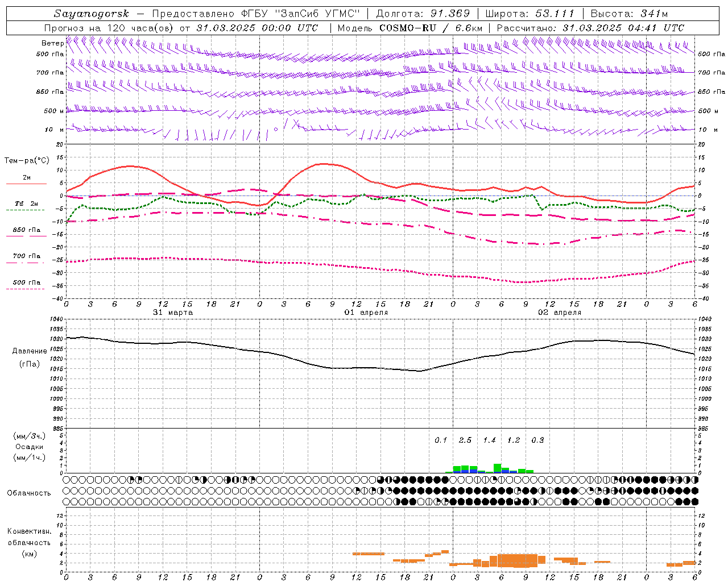Click the "850 гПа" temperature legend entry
The image size is (728, 582).
point(26,230)
